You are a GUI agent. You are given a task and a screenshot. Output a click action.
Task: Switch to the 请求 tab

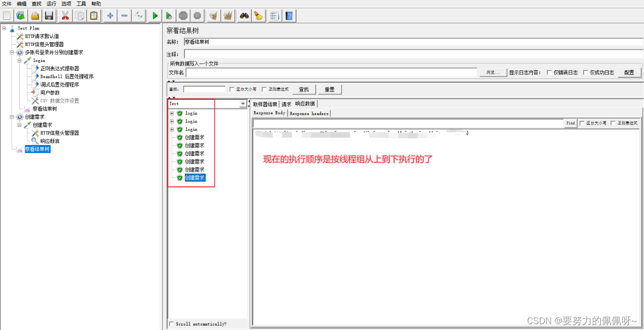pos(286,104)
